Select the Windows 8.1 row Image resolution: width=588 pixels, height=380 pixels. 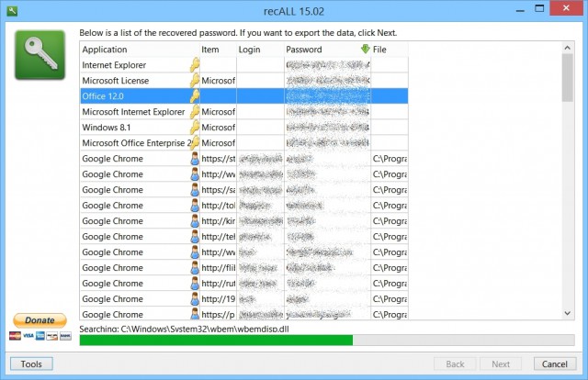243,128
